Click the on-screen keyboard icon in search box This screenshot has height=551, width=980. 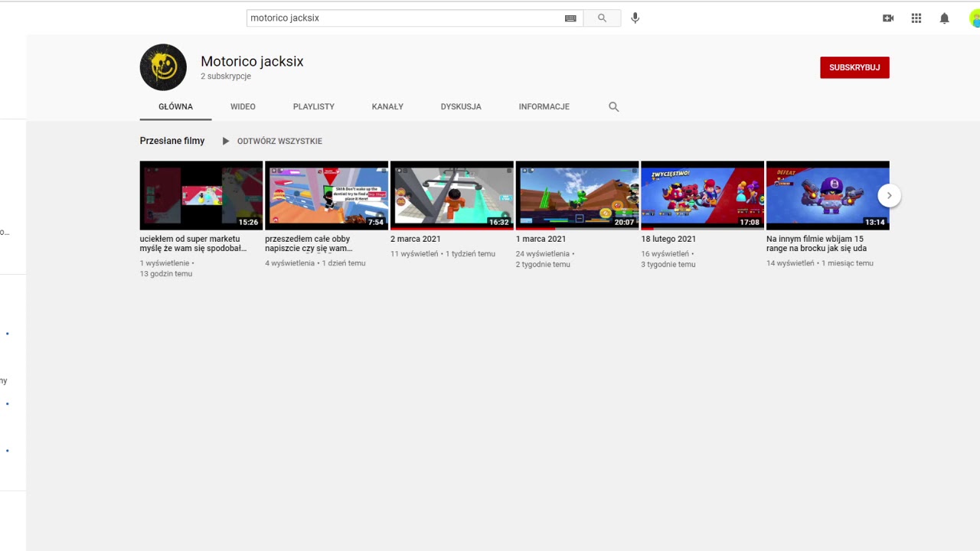[570, 18]
